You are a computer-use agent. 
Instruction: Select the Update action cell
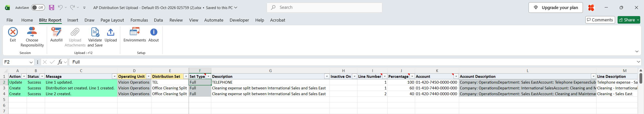18,82
